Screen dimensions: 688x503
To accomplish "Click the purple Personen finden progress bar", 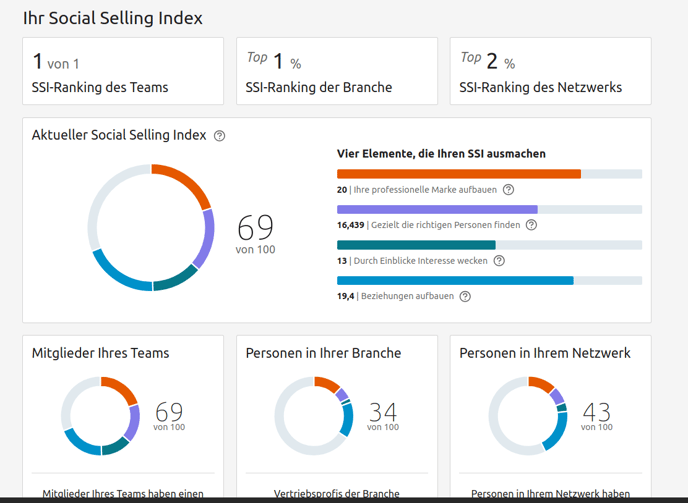I will click(x=437, y=210).
